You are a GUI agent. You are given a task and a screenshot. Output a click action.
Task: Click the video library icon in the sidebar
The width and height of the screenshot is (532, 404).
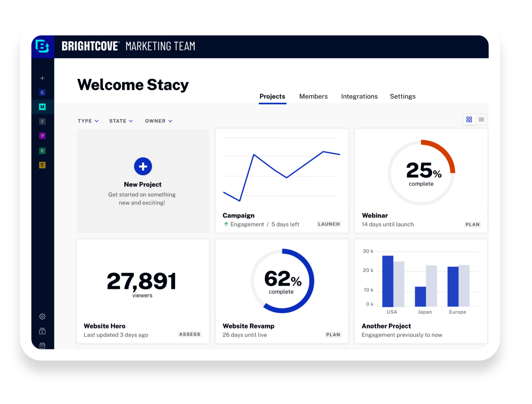coord(42,331)
